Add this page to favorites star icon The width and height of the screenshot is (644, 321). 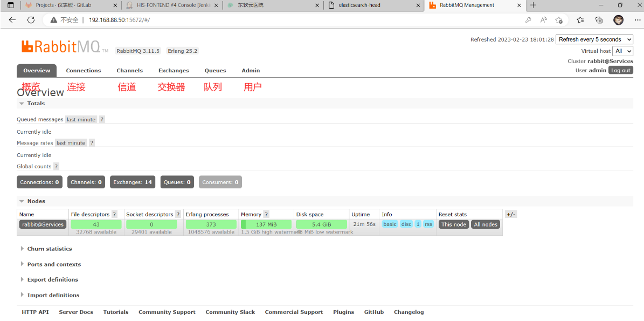click(x=559, y=20)
